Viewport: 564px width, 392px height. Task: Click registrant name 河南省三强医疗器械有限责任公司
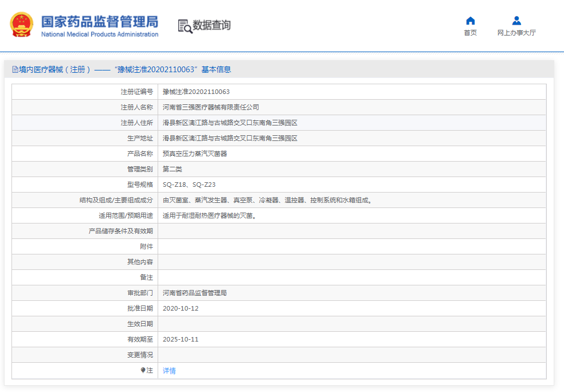coord(210,107)
